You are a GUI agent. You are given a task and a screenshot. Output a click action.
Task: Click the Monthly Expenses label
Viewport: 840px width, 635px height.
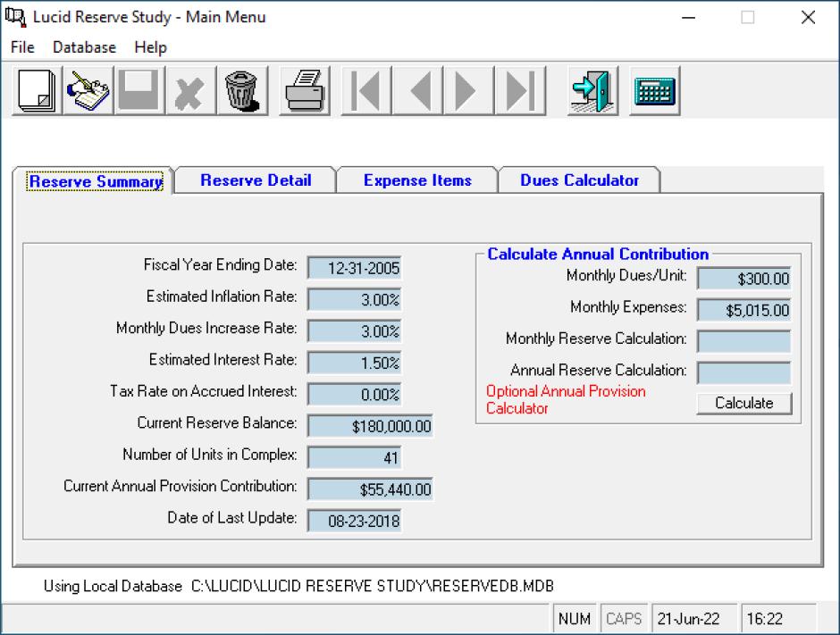(628, 307)
